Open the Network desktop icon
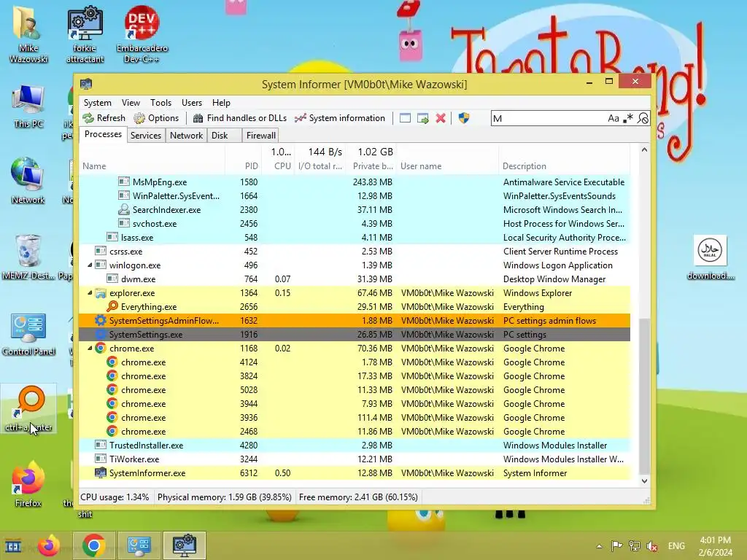 click(x=28, y=180)
